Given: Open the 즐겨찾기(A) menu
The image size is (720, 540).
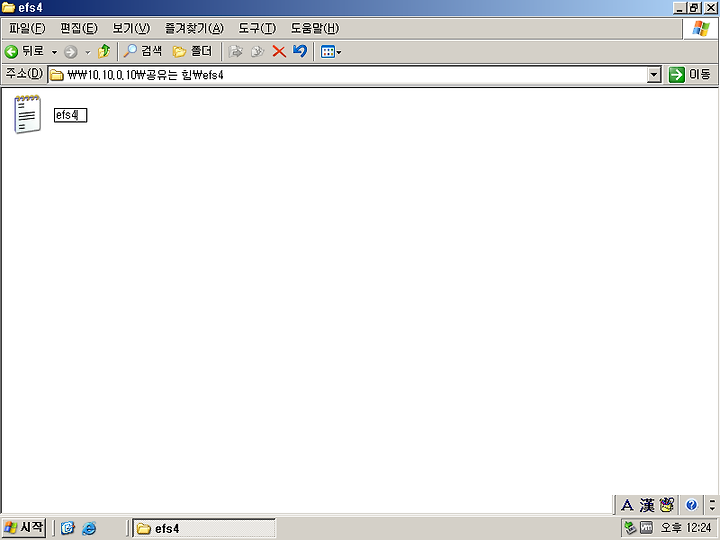Looking at the screenshot, I should click(194, 28).
